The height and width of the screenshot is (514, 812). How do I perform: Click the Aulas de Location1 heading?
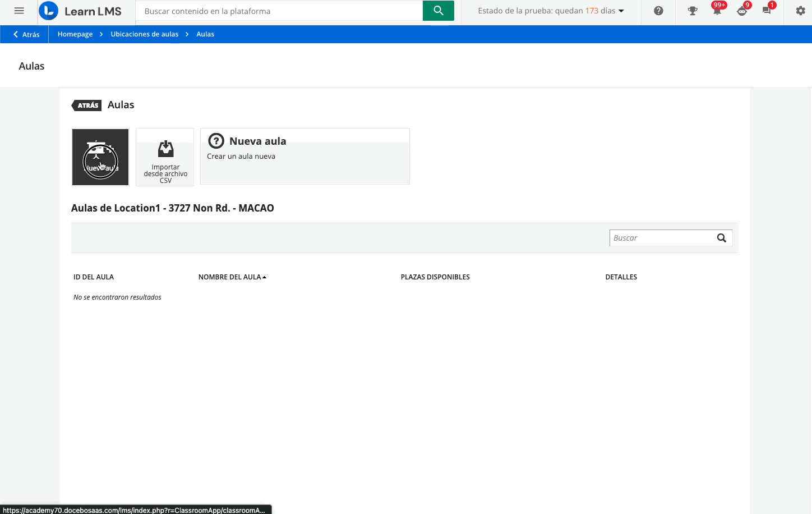173,208
